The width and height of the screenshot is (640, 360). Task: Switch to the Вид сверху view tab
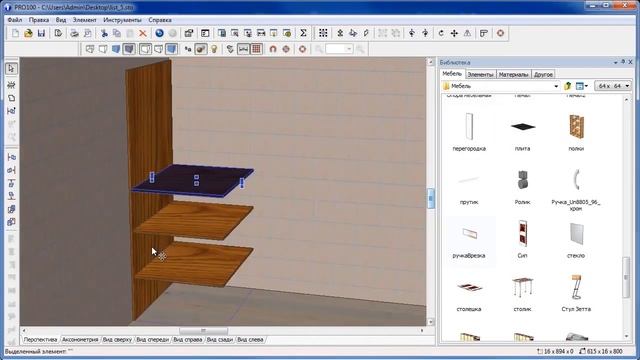pos(117,340)
